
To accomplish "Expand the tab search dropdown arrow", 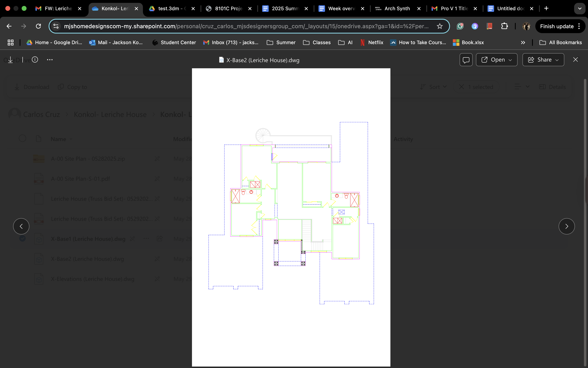I will (x=580, y=9).
